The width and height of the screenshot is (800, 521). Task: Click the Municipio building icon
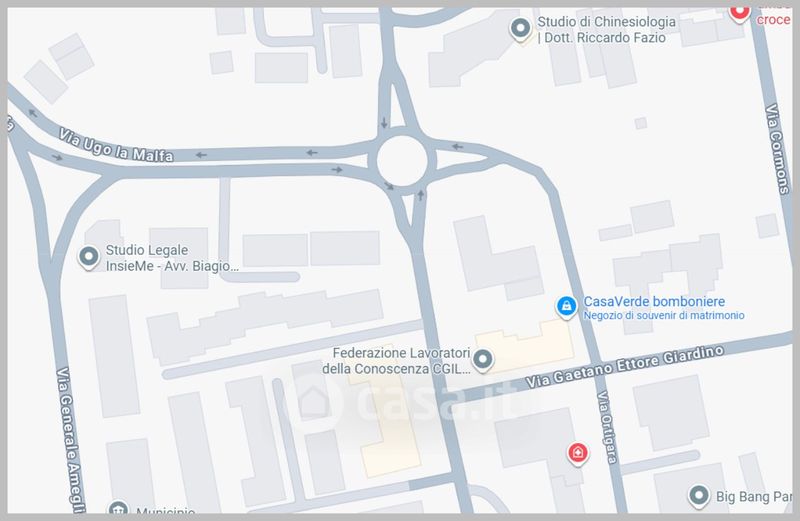(118, 507)
